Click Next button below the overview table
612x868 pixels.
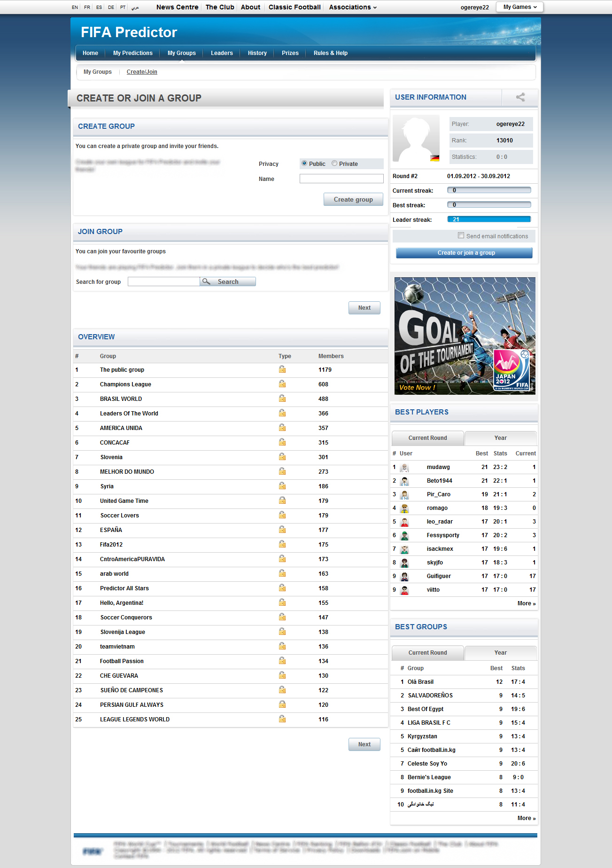[x=364, y=744]
